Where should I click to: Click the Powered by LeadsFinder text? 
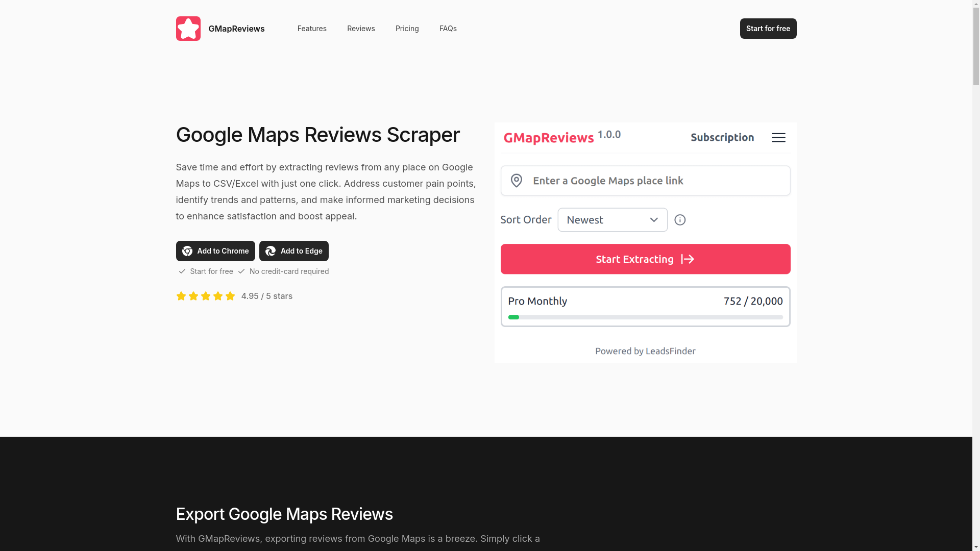pyautogui.click(x=645, y=351)
